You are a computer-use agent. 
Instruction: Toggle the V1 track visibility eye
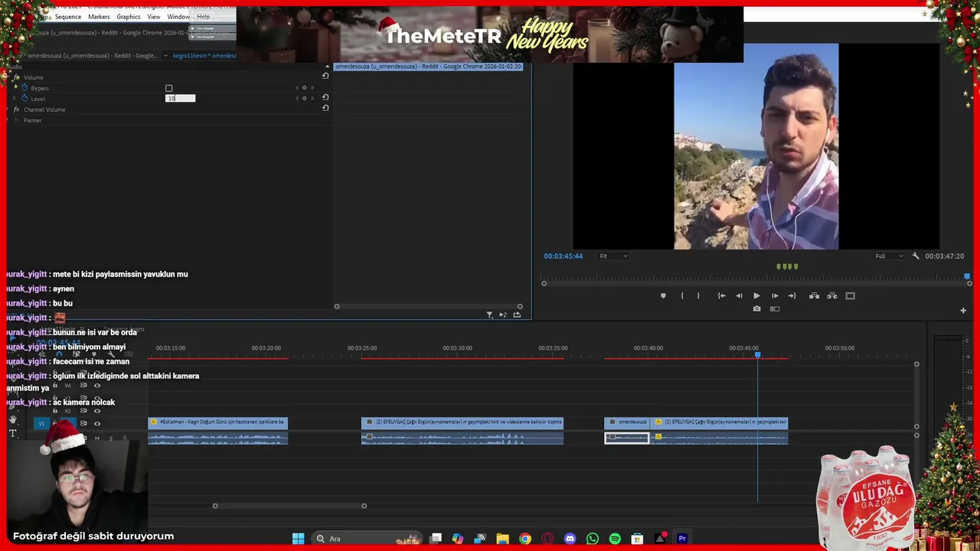click(x=96, y=423)
